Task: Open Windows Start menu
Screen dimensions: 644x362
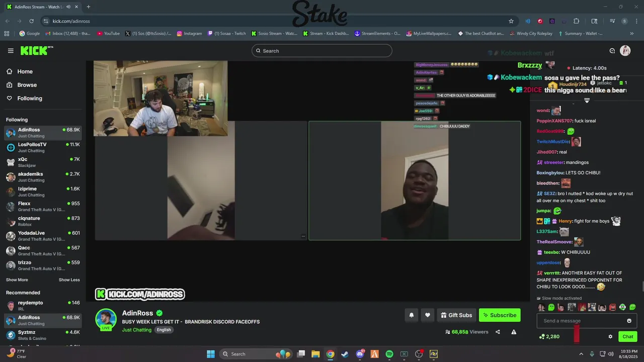Action: coord(211,354)
